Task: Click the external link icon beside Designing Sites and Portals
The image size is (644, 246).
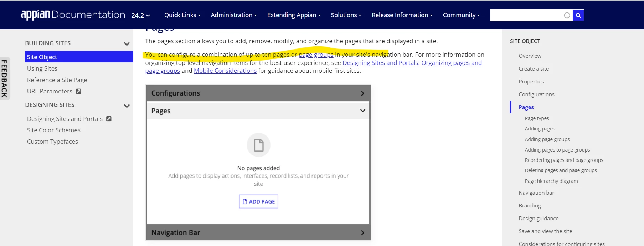Action: 109,119
